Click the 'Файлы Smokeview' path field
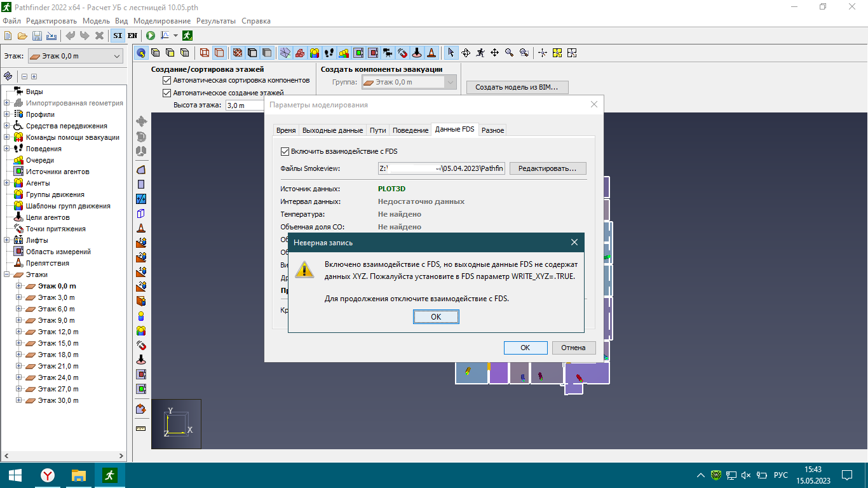 click(x=441, y=168)
